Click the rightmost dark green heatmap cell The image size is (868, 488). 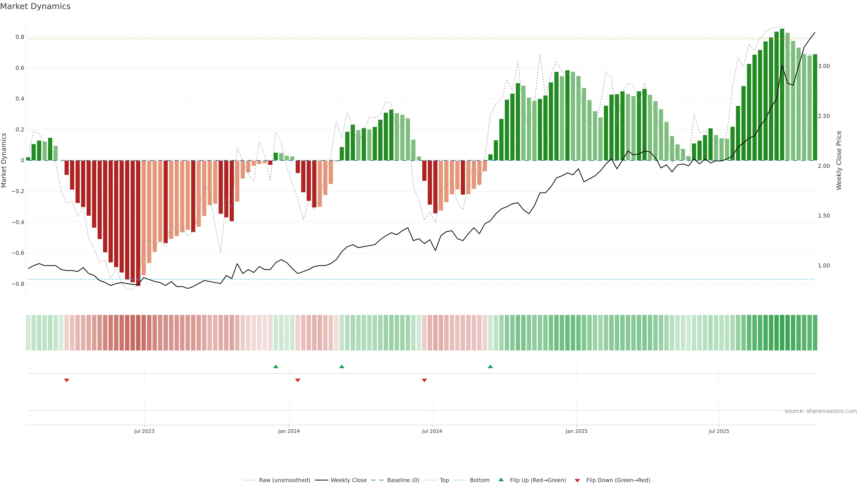tap(815, 333)
